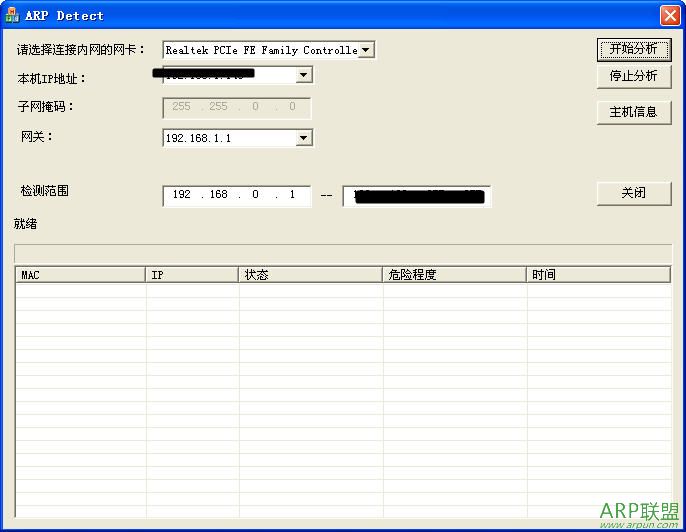The height and width of the screenshot is (532, 686).
Task: Click the 关闭 button
Action: [x=633, y=193]
